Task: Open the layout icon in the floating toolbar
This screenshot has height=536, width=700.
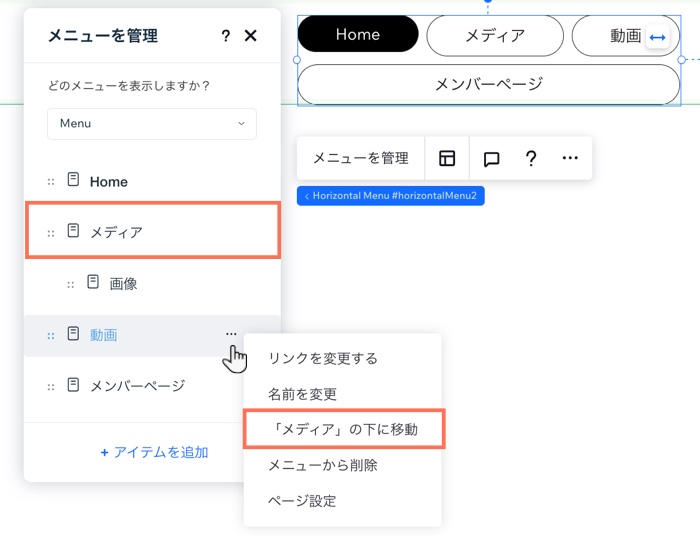Action: [x=447, y=158]
